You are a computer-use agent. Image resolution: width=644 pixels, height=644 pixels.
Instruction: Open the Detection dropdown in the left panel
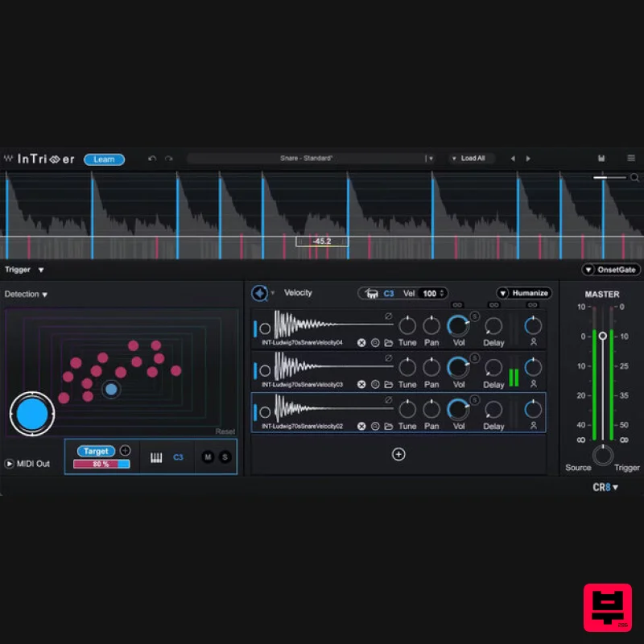27,294
